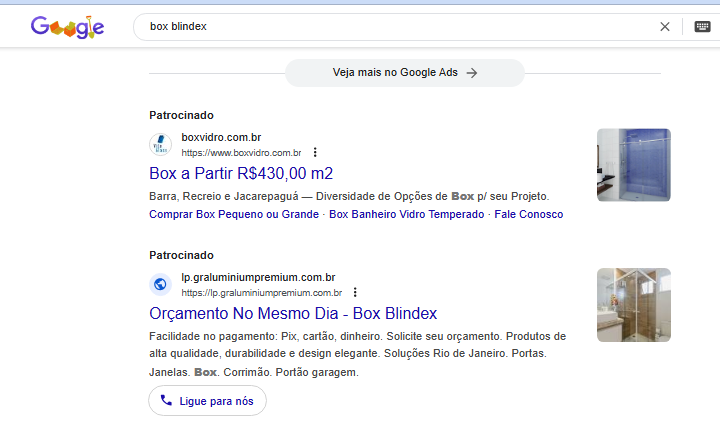The image size is (720, 432).
Task: Open the on-screen keyboard input tool
Action: [702, 27]
